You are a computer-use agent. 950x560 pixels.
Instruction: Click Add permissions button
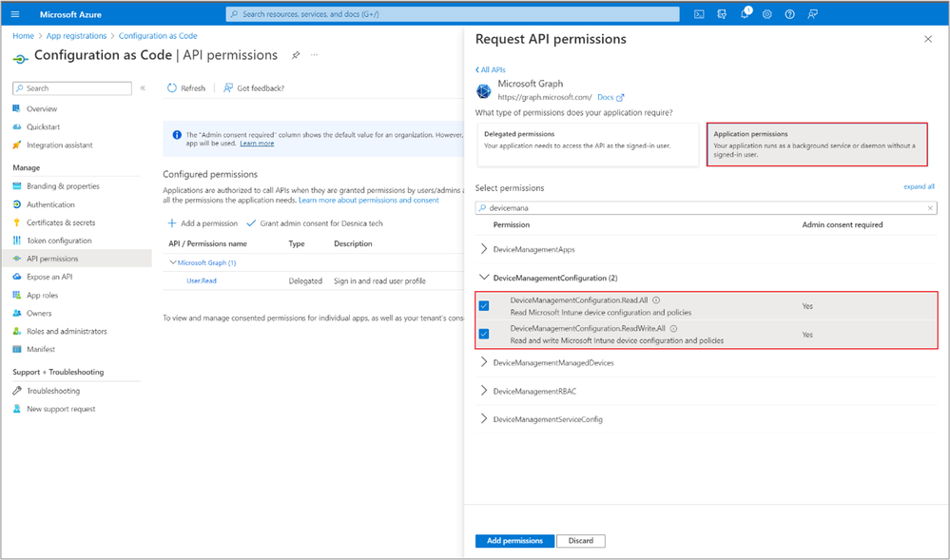(514, 541)
